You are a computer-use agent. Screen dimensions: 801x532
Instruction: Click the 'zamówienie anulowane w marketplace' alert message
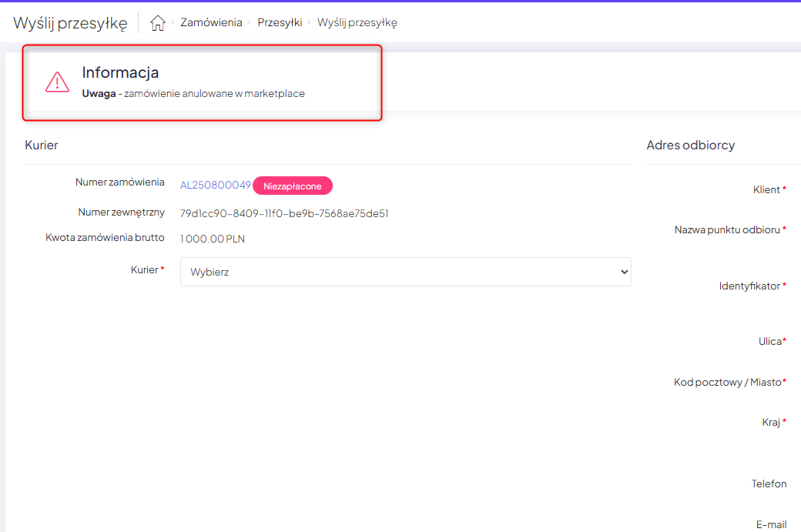point(214,94)
